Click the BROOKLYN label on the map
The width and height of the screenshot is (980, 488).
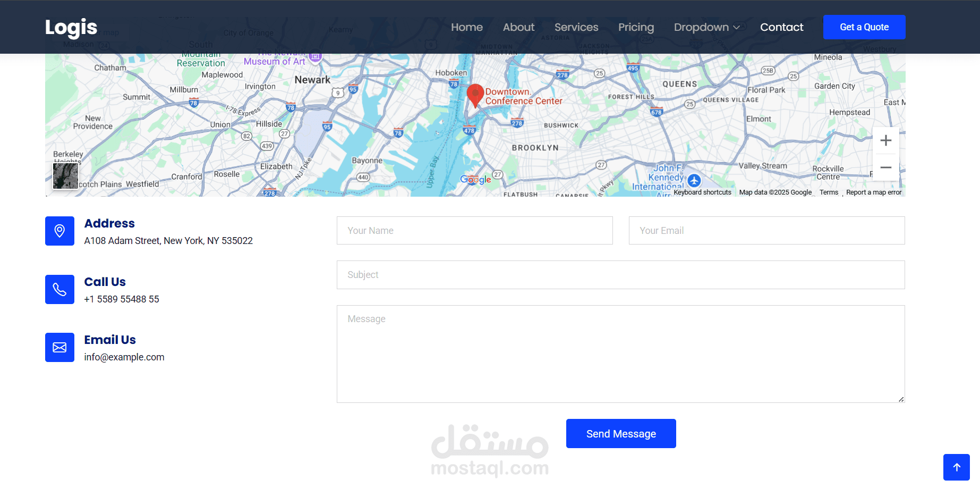pyautogui.click(x=535, y=148)
